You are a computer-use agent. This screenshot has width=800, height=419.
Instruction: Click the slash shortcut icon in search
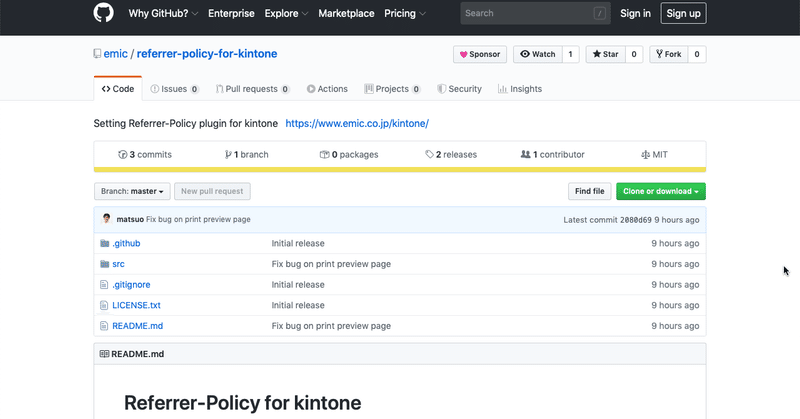[599, 13]
